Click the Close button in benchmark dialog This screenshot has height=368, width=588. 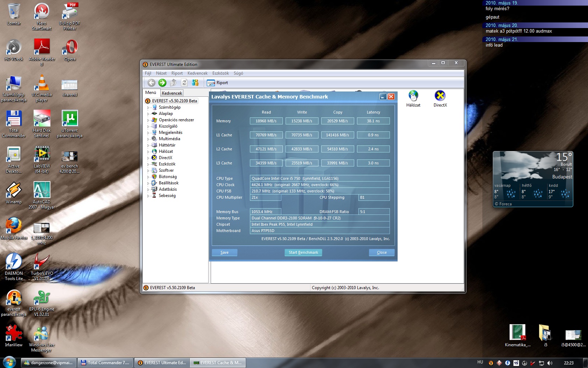coord(381,252)
